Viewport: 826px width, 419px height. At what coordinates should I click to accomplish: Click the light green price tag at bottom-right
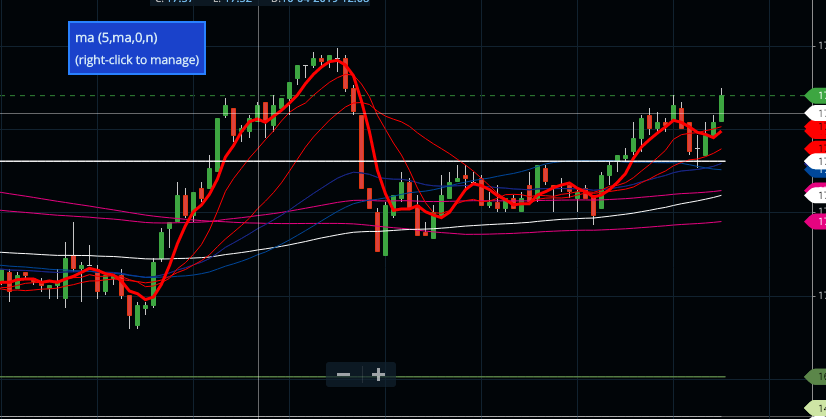(816, 408)
